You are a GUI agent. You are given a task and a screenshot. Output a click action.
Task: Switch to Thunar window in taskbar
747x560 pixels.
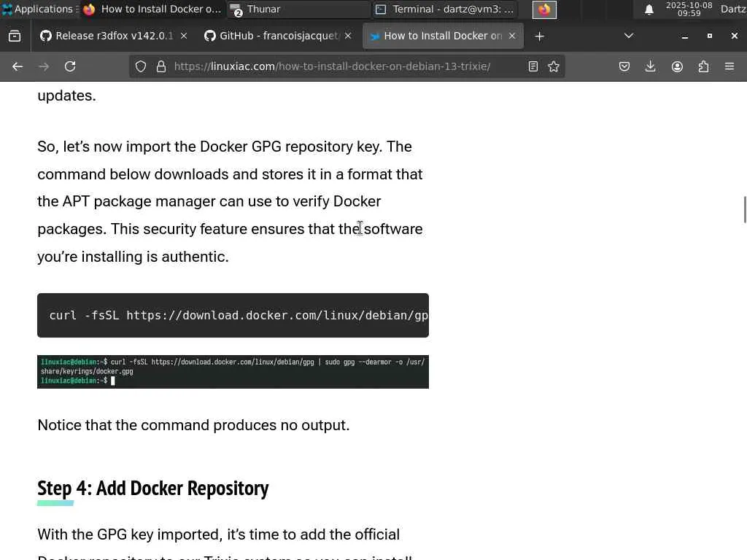click(298, 9)
